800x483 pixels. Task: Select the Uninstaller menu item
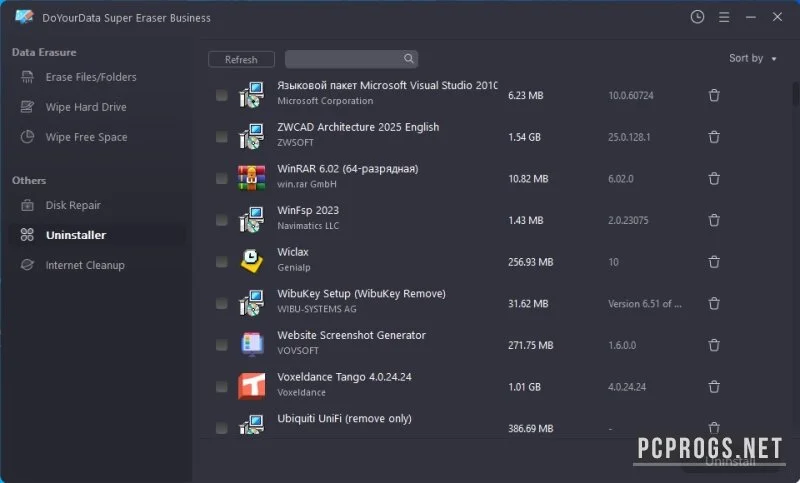tap(96, 235)
